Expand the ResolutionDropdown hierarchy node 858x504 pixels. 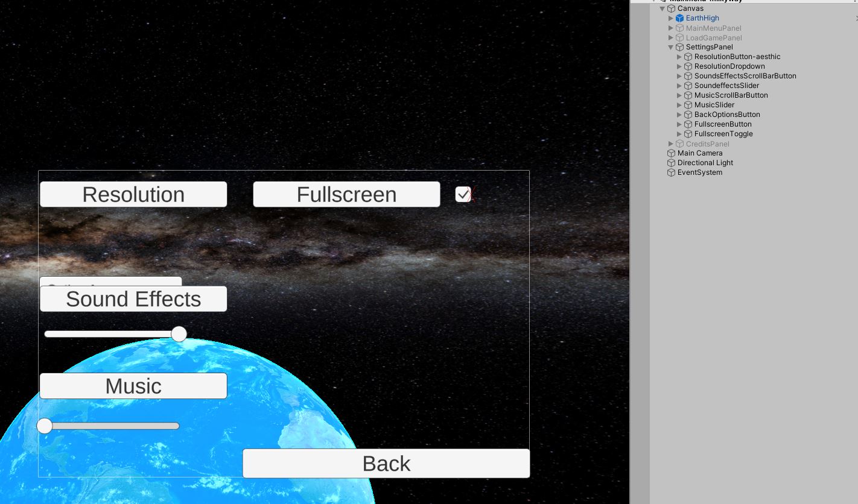tap(679, 66)
